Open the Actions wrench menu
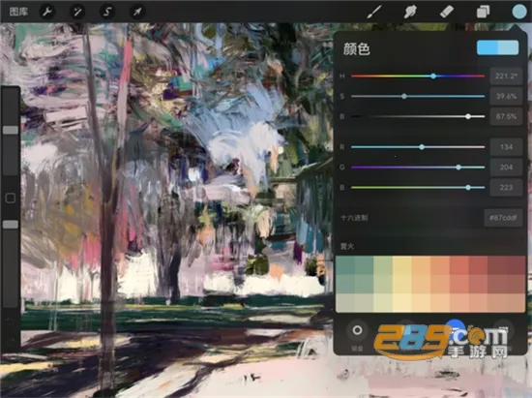 coord(47,12)
